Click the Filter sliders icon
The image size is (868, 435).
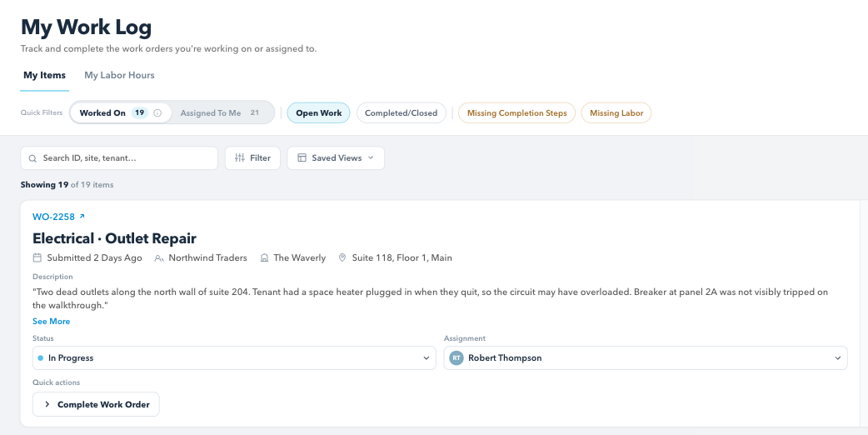(x=240, y=157)
